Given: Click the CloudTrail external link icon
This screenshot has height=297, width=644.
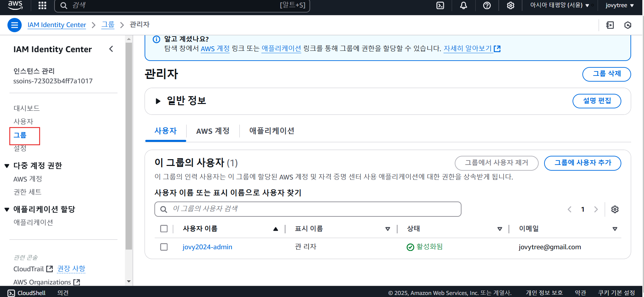Looking at the screenshot, I should 49,269.
